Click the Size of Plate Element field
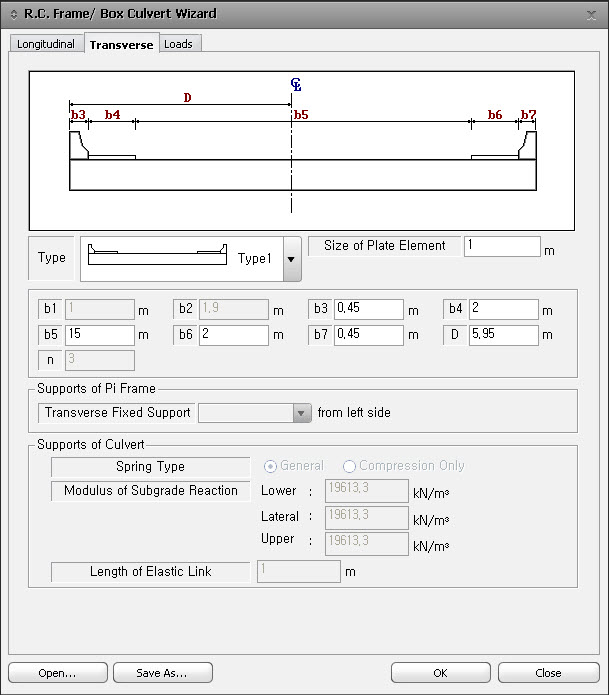609x695 pixels. coord(501,246)
